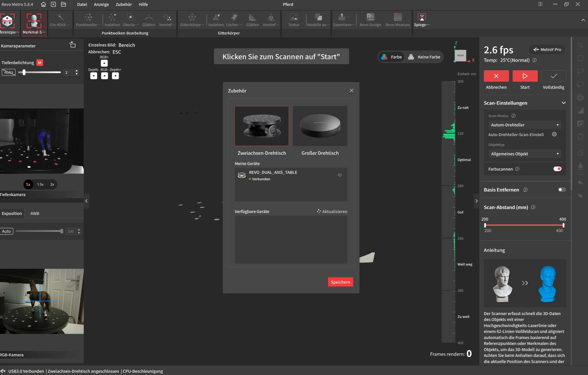
Task: Open the Allgemeines Objekt type dropdown
Action: 524,154
